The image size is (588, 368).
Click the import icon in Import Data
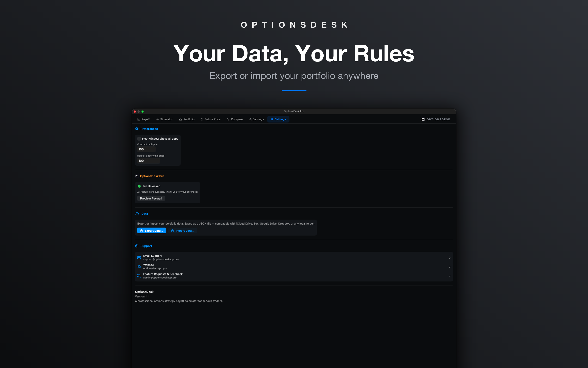(173, 231)
